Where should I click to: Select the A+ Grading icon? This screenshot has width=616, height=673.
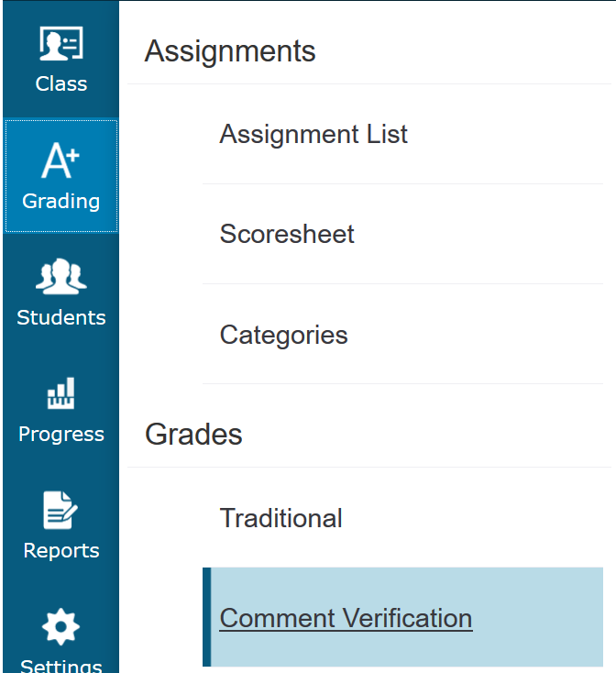(x=60, y=161)
